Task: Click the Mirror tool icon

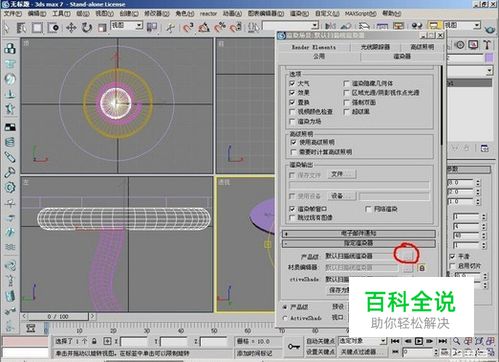Action: 330,26
